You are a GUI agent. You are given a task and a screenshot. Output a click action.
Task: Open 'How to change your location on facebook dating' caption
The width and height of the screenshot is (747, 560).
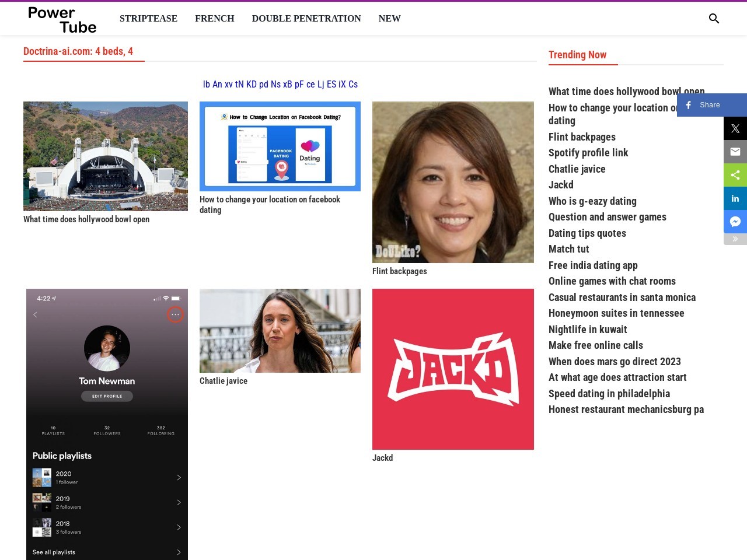pos(270,205)
